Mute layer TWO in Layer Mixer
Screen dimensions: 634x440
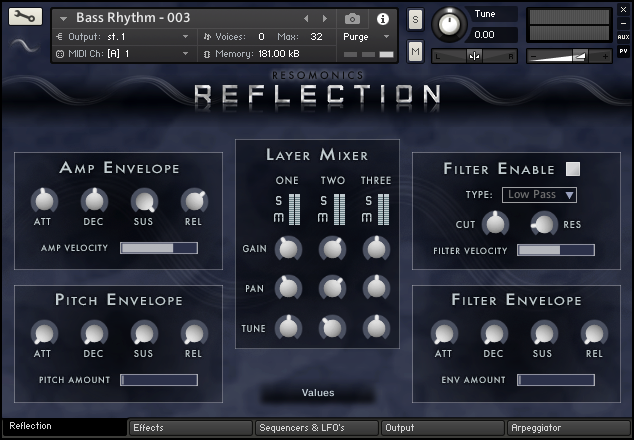coord(323,218)
